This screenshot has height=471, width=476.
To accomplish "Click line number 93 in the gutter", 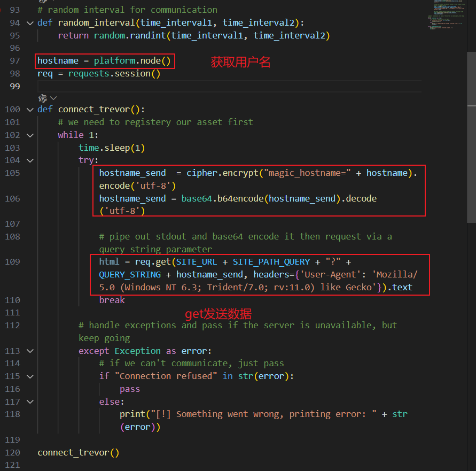I will pos(15,10).
